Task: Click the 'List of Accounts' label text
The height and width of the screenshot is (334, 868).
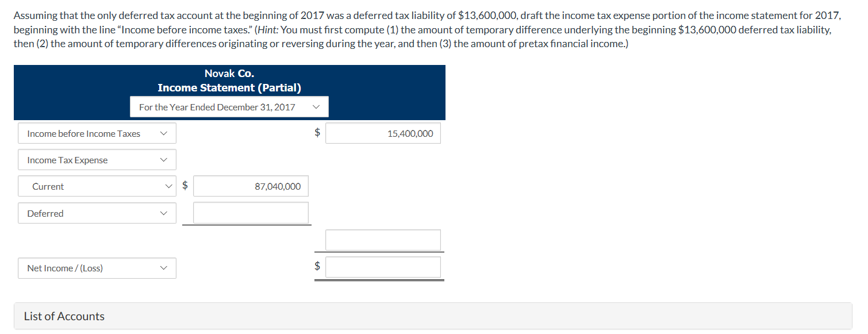Action: [x=64, y=316]
